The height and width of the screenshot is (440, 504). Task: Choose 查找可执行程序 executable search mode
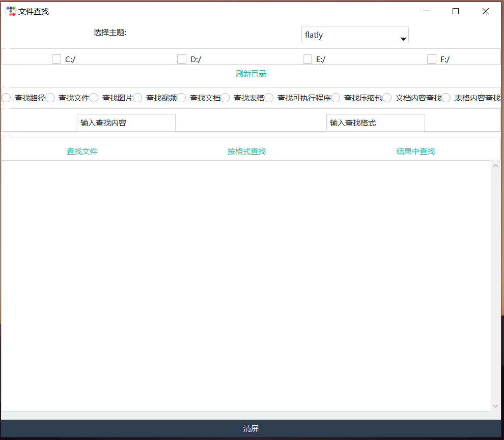click(268, 98)
